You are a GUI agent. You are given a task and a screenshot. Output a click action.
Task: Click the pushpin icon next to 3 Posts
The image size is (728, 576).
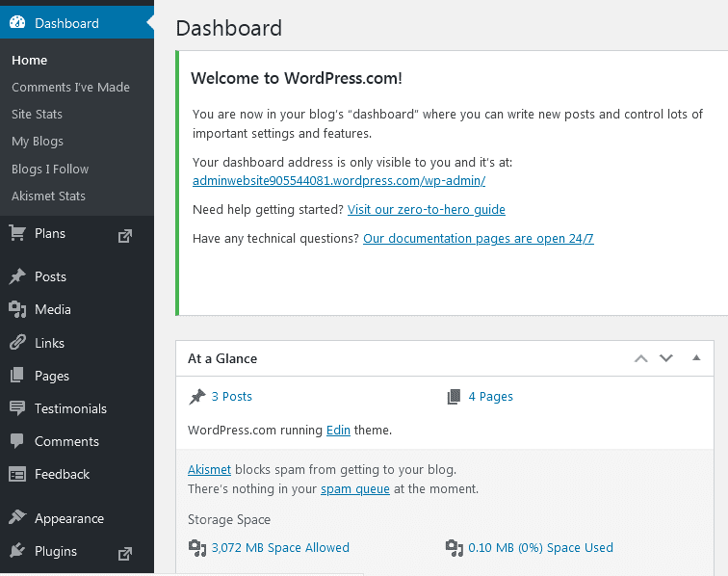click(x=196, y=397)
